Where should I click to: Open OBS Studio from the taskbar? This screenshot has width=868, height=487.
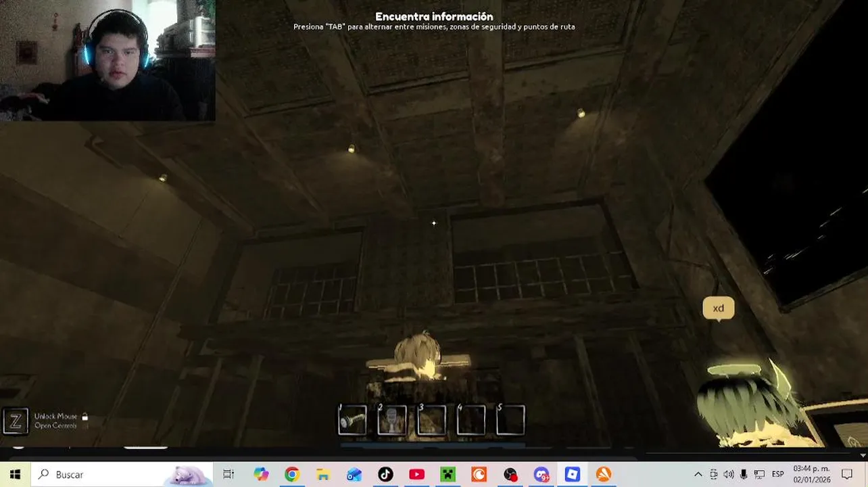tap(510, 474)
